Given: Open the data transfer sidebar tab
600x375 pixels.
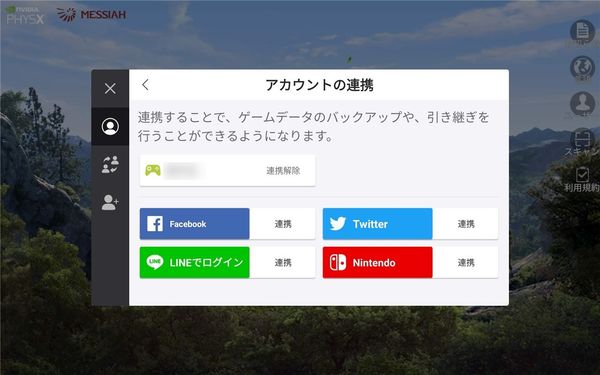Looking at the screenshot, I should [110, 165].
